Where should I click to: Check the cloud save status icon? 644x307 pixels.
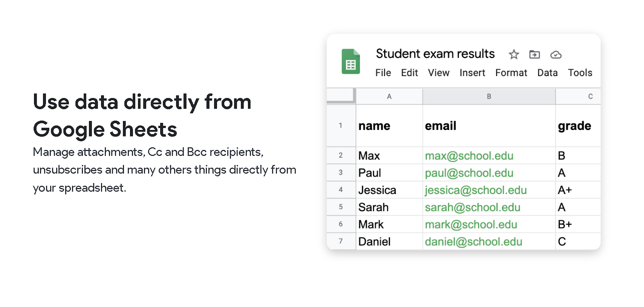(x=556, y=54)
